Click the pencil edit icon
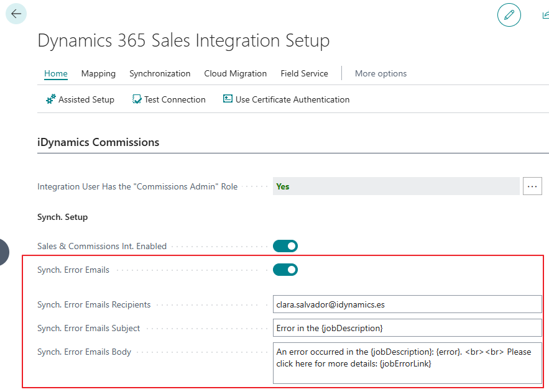 tap(509, 15)
